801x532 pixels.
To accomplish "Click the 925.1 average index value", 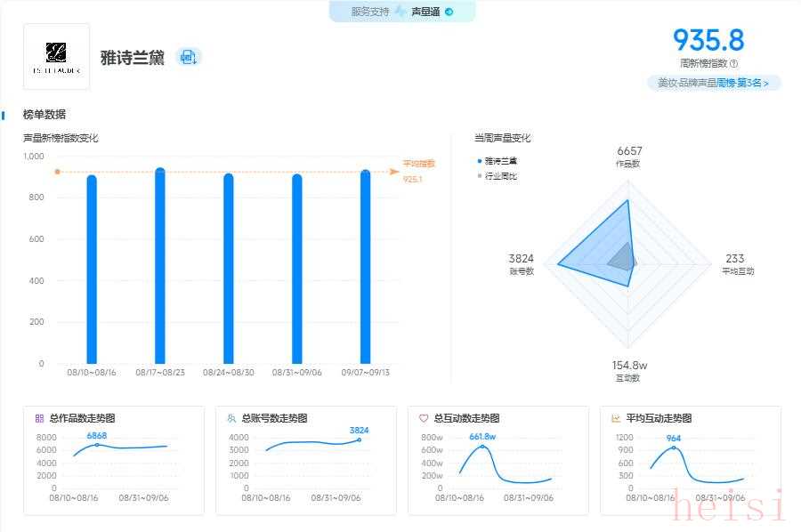I will [412, 179].
